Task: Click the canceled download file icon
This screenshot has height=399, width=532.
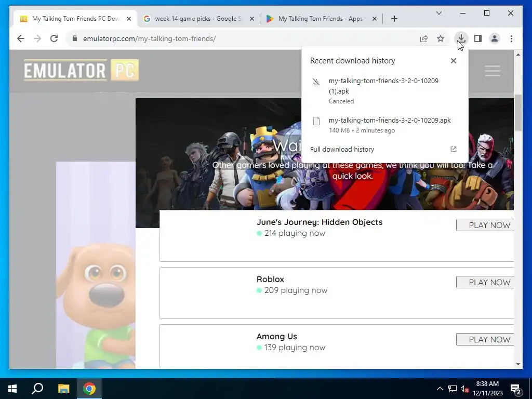Action: coord(316,82)
